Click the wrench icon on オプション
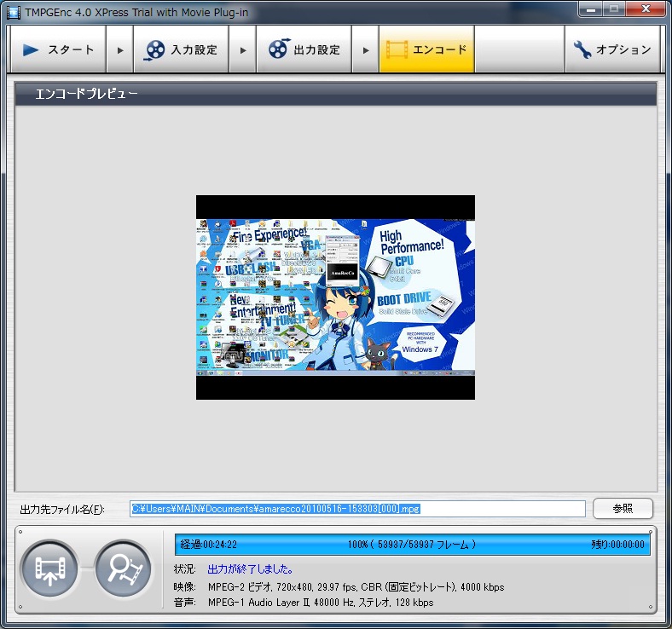Viewport: 672px width, 629px height. (x=582, y=49)
